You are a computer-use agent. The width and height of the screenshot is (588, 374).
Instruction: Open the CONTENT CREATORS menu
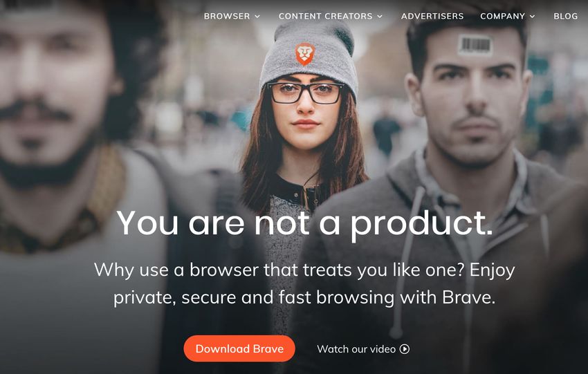point(331,16)
